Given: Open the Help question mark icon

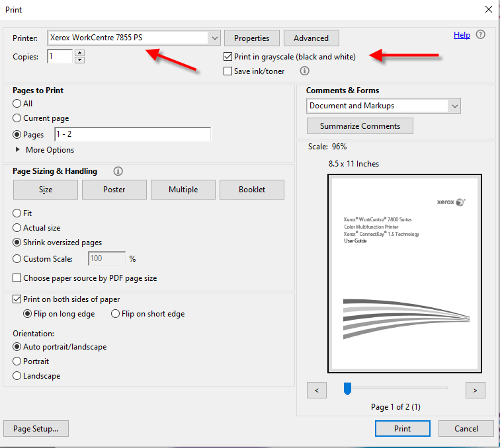Looking at the screenshot, I should tap(480, 34).
